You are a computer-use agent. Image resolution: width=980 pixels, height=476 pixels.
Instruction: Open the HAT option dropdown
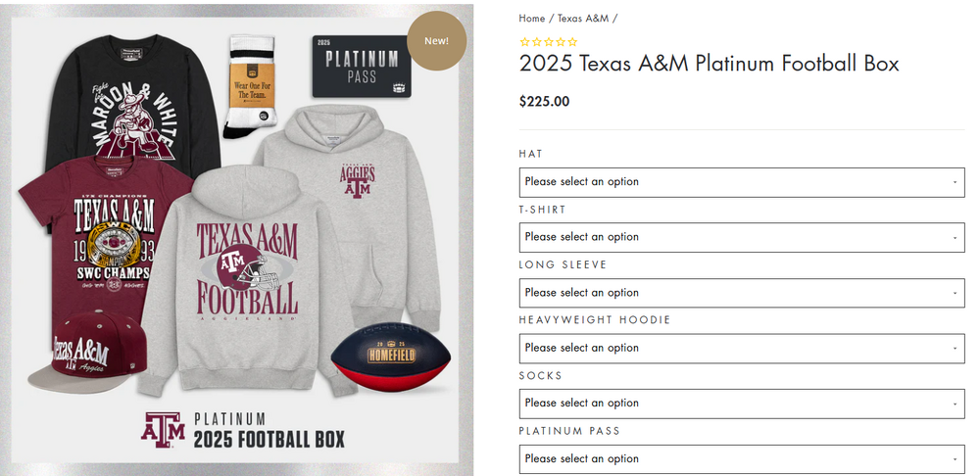(x=741, y=182)
